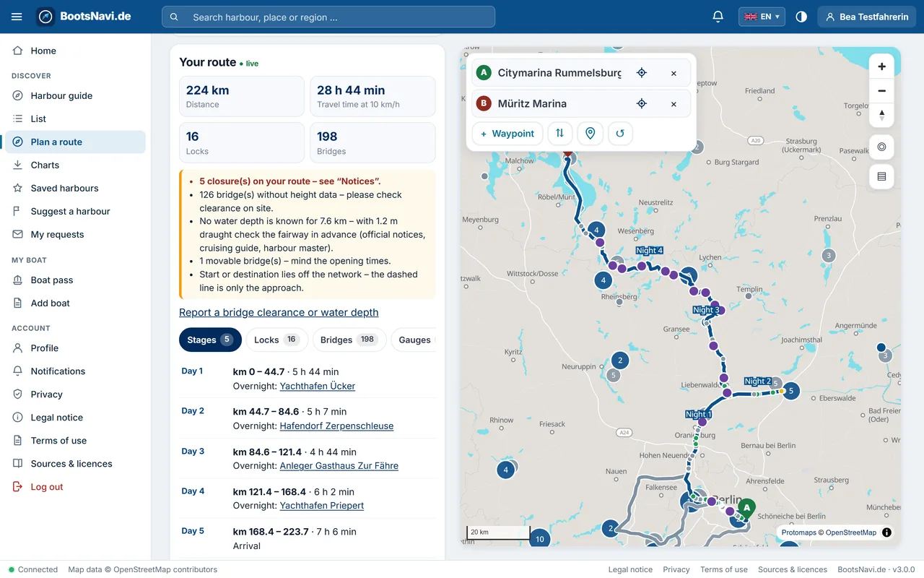Screen dimensions: 924x578
Task: Toggle the contrast theme icon
Action: (801, 17)
